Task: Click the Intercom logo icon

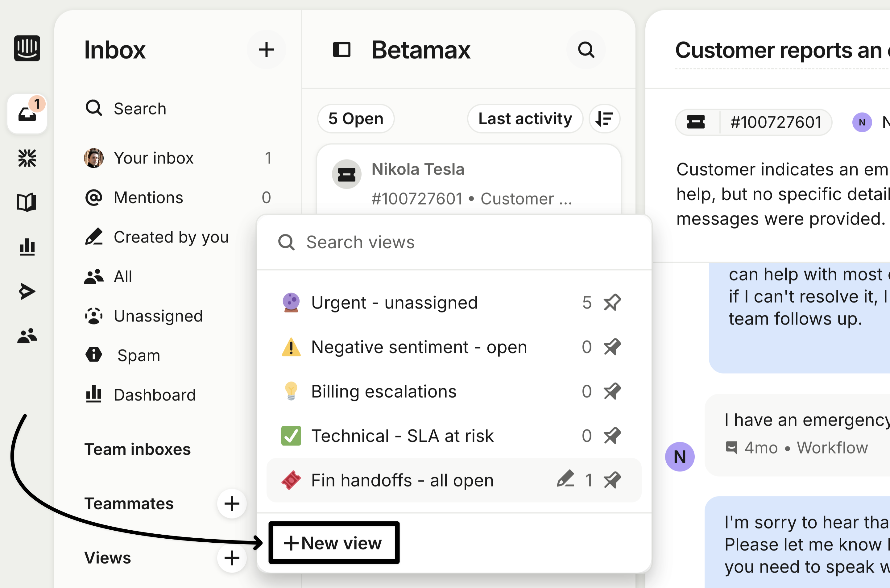Action: point(27,48)
